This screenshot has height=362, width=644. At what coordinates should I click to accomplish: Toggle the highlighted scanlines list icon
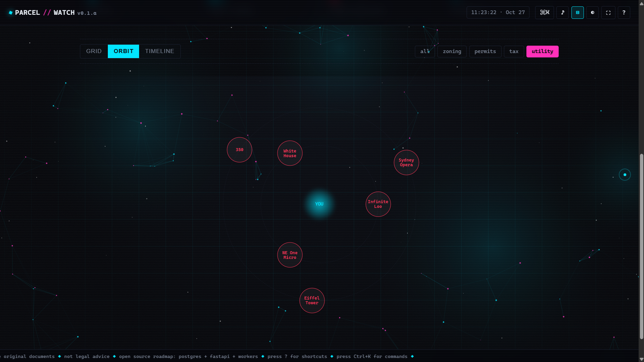(x=578, y=12)
